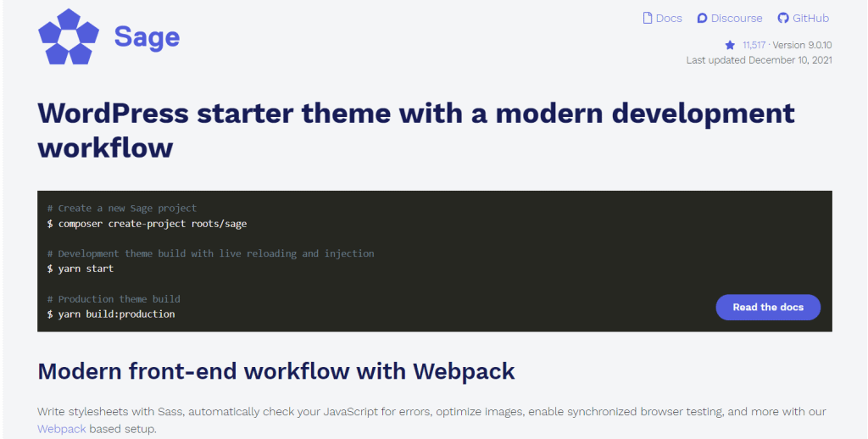The image size is (868, 439).
Task: Click the Read the docs button
Action: click(x=768, y=308)
